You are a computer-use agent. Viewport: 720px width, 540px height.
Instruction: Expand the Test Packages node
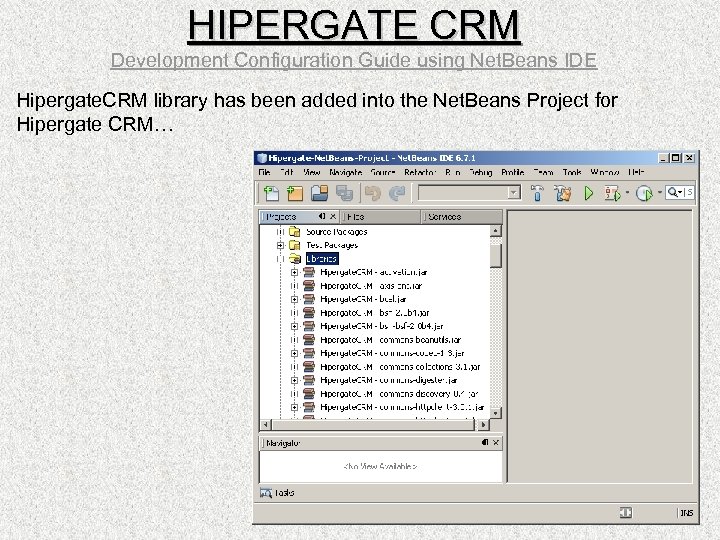[280, 245]
